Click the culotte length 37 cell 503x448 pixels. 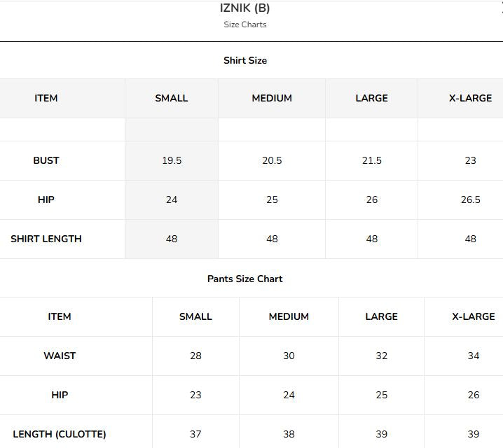(195, 434)
